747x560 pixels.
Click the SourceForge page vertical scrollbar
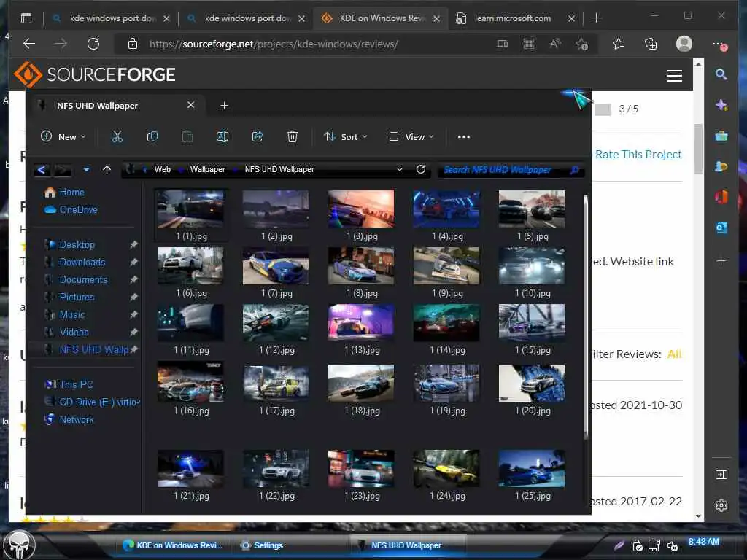point(698,149)
